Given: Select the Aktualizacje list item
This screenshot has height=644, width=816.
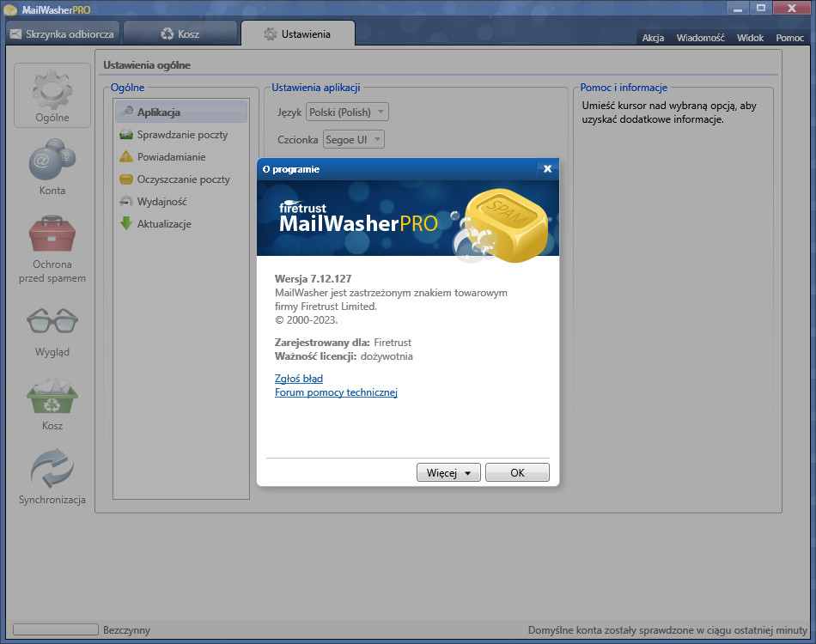Looking at the screenshot, I should click(x=181, y=224).
